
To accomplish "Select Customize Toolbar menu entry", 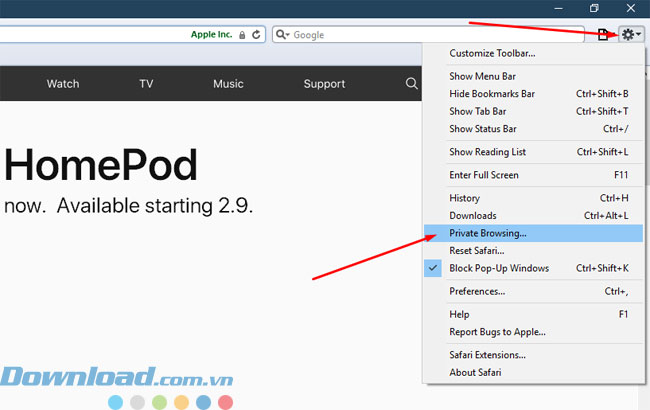I will [x=492, y=53].
